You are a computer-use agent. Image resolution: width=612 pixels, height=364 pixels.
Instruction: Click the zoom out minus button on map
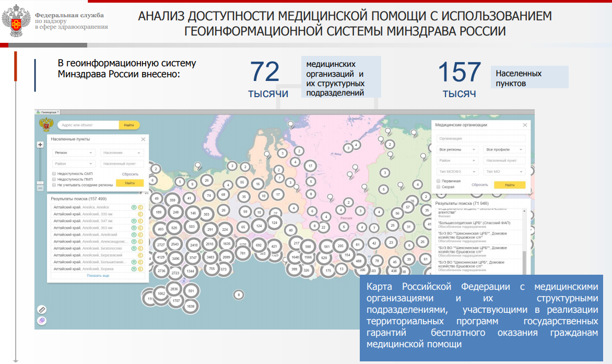[x=40, y=188]
